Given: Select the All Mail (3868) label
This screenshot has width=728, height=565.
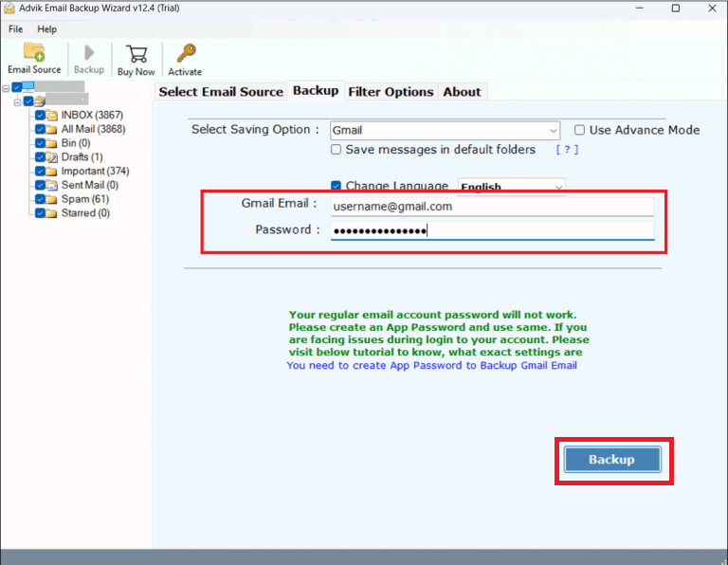Looking at the screenshot, I should 93,129.
